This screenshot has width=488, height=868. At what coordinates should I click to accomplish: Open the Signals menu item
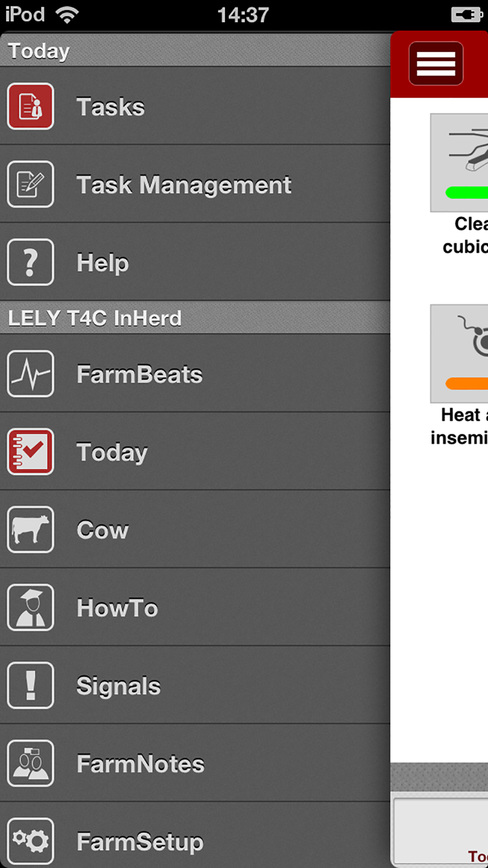(x=119, y=686)
